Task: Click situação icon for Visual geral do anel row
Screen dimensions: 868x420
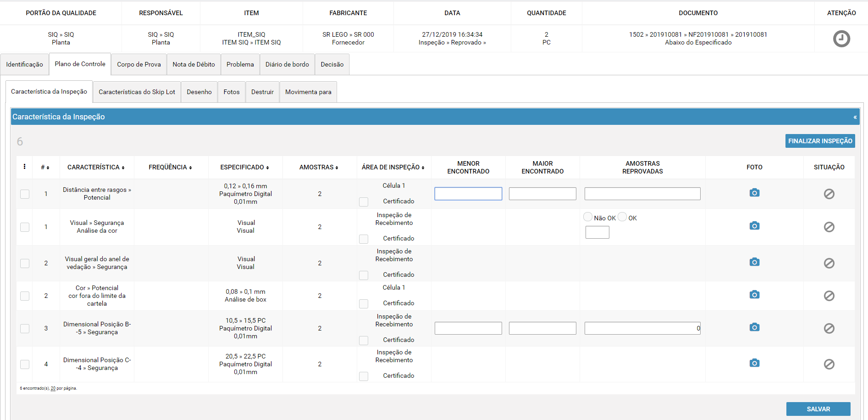Action: pyautogui.click(x=829, y=263)
